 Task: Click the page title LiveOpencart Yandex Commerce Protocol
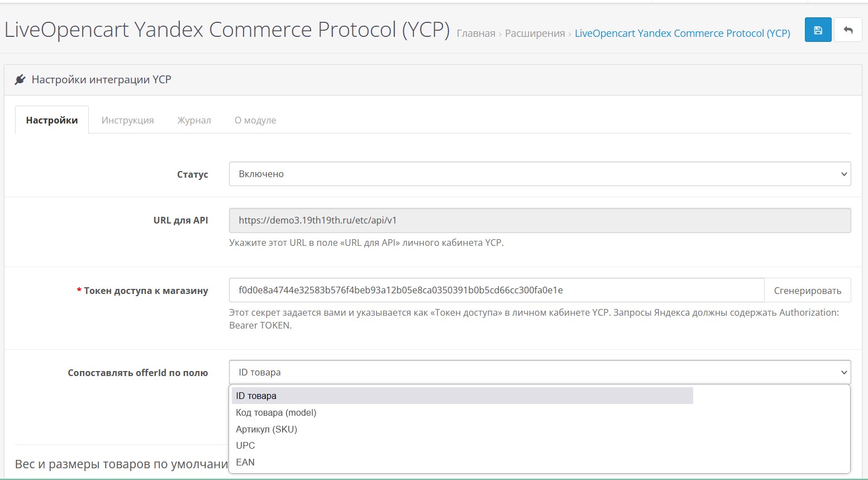[227, 30]
